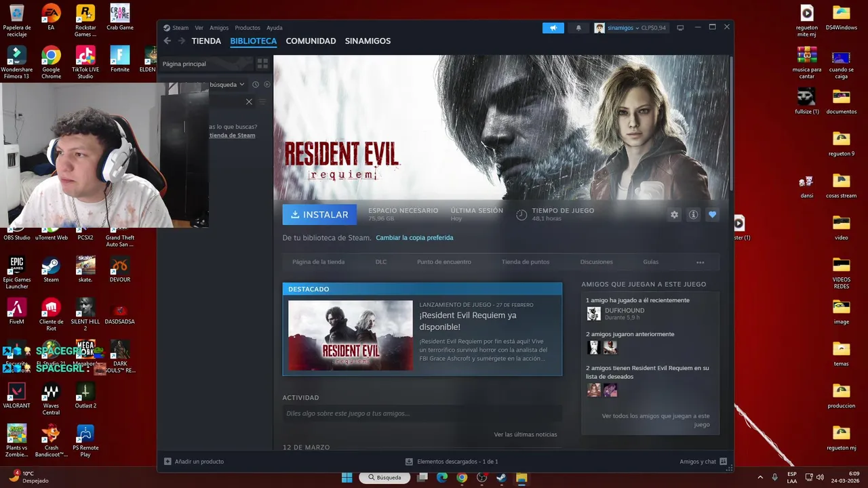Click the INSTALAR button
This screenshot has height=488, width=868.
(319, 215)
